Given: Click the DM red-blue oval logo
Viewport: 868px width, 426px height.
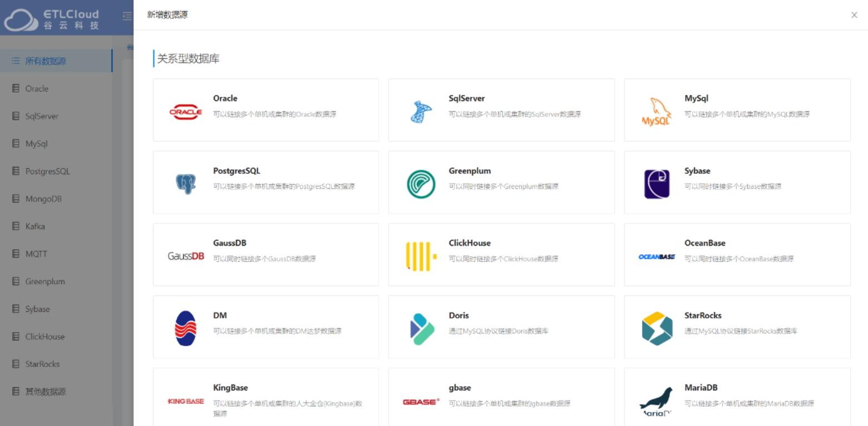Looking at the screenshot, I should (186, 329).
